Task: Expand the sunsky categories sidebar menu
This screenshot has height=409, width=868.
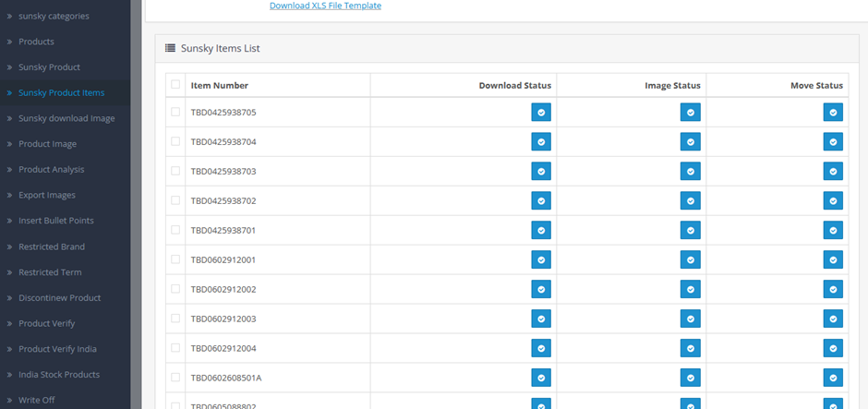Action: click(x=53, y=16)
